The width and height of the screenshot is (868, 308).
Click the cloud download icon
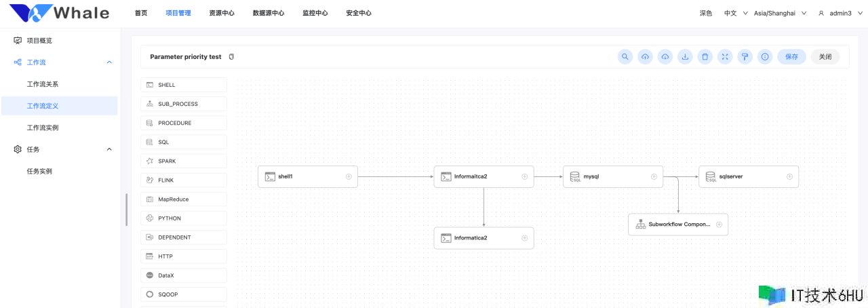click(x=665, y=57)
